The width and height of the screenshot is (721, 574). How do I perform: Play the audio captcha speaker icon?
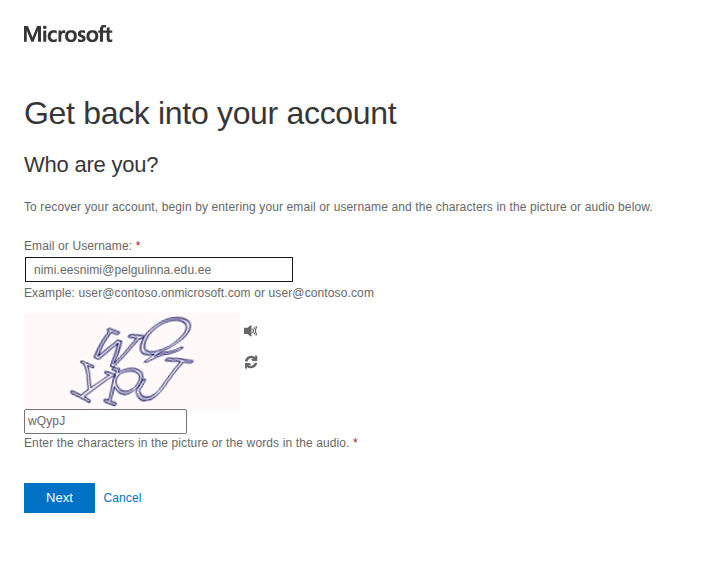point(250,331)
